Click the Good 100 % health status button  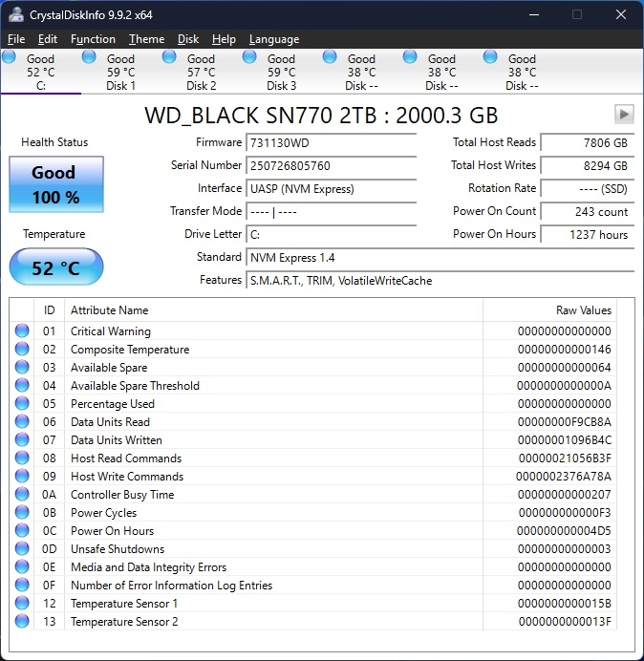click(x=56, y=184)
